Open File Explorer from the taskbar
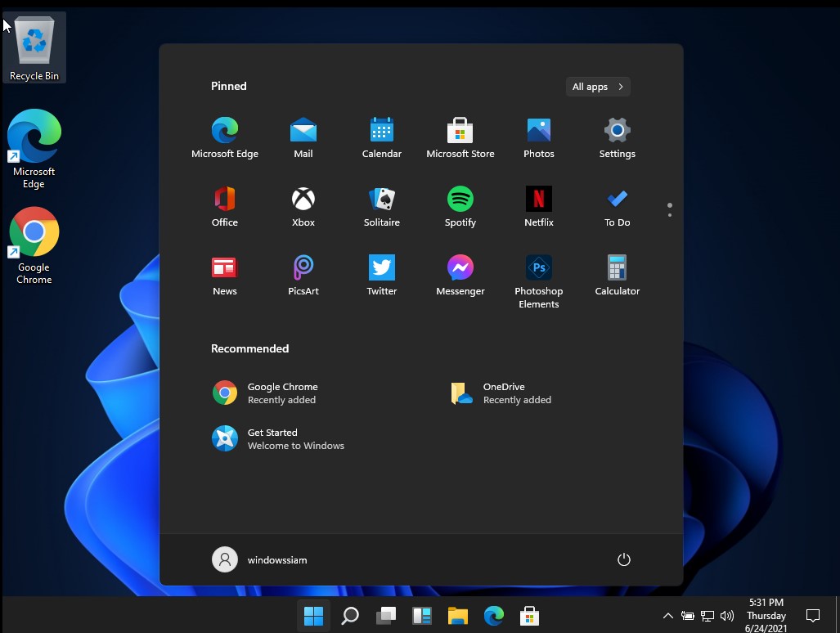 (457, 615)
